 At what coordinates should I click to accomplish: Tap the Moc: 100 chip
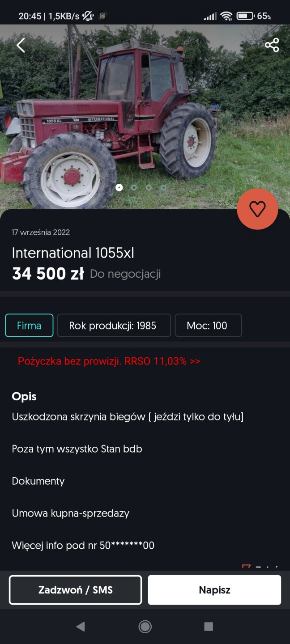click(208, 325)
